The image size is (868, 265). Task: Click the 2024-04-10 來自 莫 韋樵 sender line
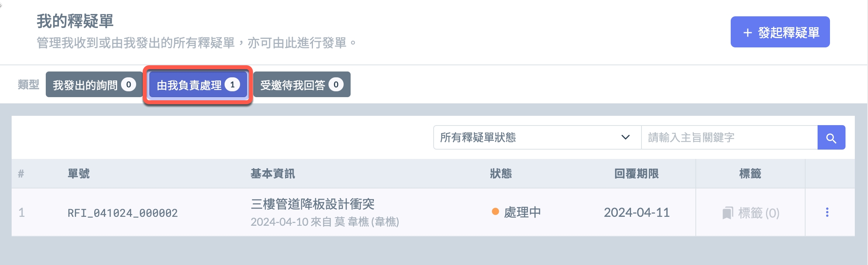[325, 222]
